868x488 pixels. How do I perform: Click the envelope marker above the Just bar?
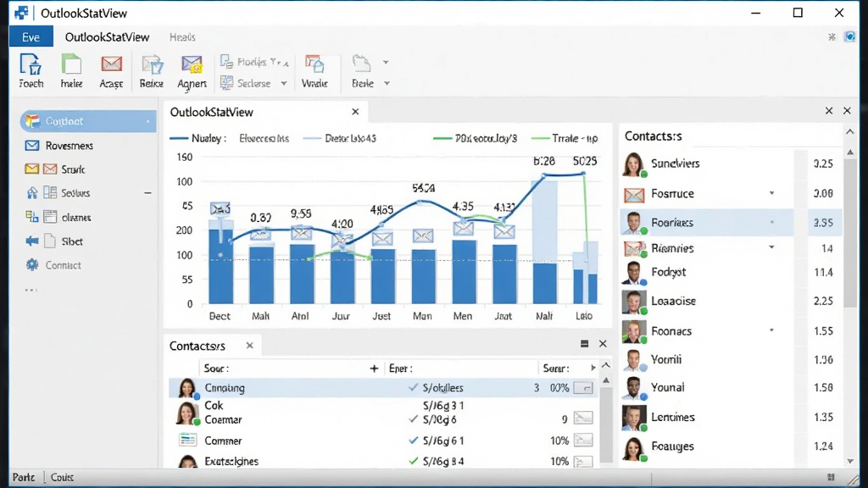[x=382, y=238]
